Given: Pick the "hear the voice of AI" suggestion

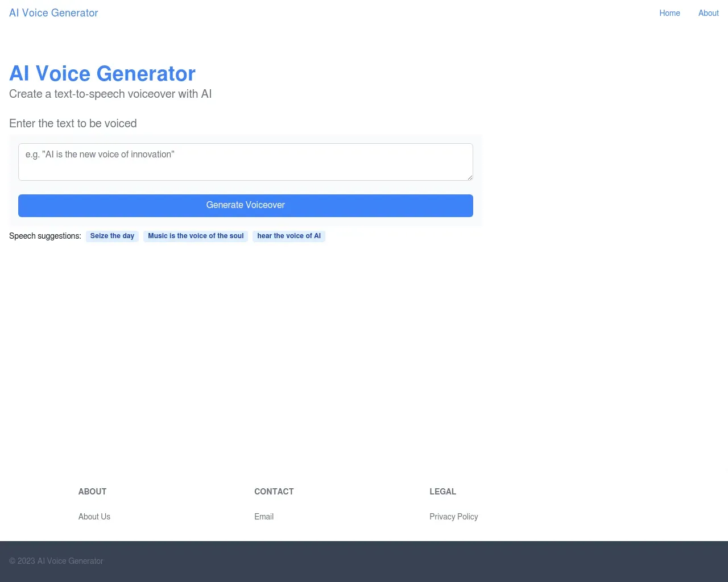Looking at the screenshot, I should pyautogui.click(x=289, y=236).
